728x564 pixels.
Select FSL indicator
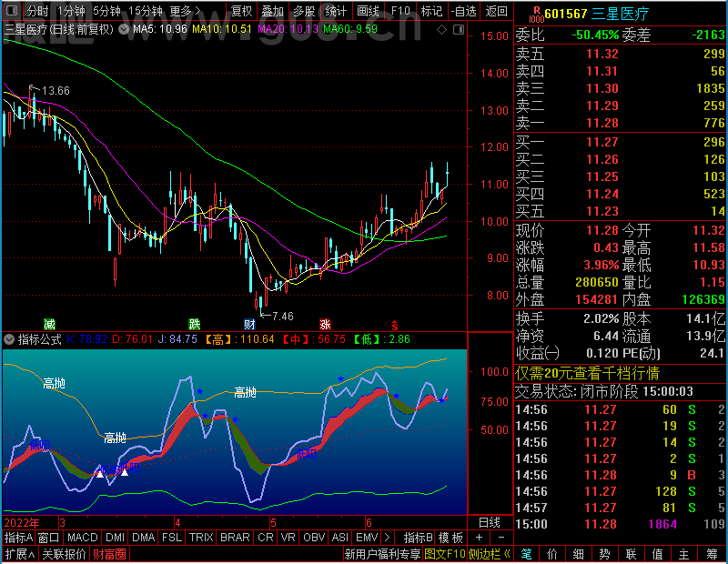click(172, 538)
